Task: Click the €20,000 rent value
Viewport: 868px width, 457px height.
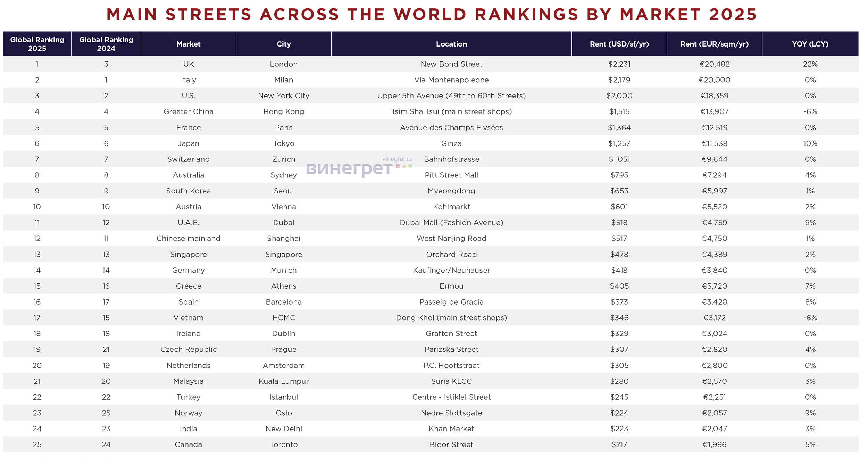Action: (x=714, y=80)
